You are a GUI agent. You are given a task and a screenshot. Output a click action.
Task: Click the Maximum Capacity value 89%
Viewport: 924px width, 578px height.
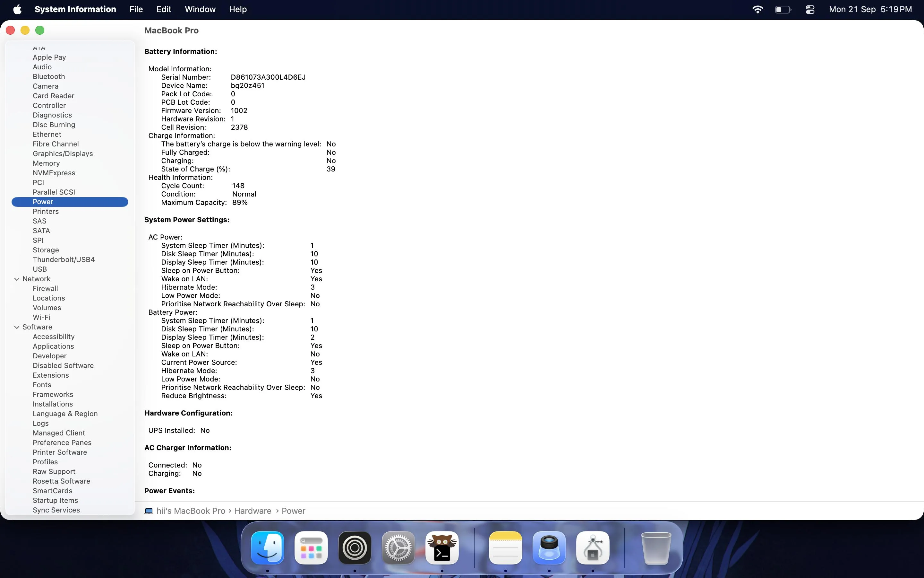[x=240, y=203]
